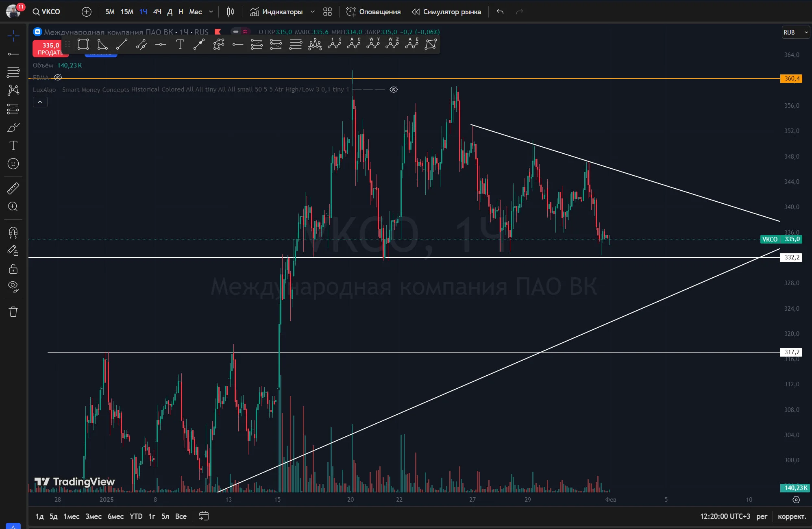Switch to the 15М timeframe

pos(127,12)
